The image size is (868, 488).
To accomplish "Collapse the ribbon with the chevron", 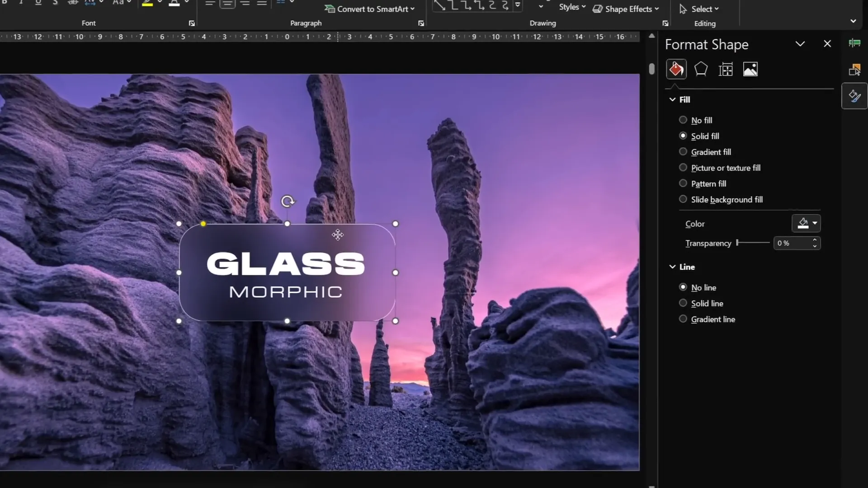I will 853,21.
